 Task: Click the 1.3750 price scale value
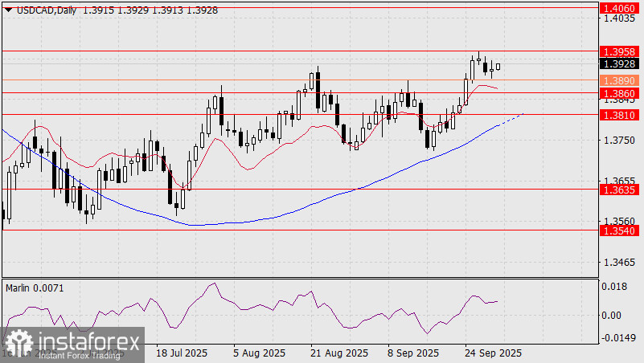pos(619,141)
